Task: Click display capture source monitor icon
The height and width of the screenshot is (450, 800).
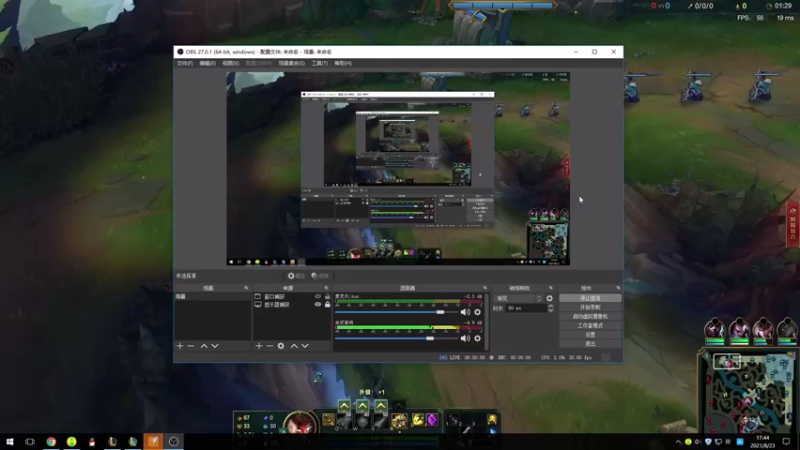Action: point(258,305)
